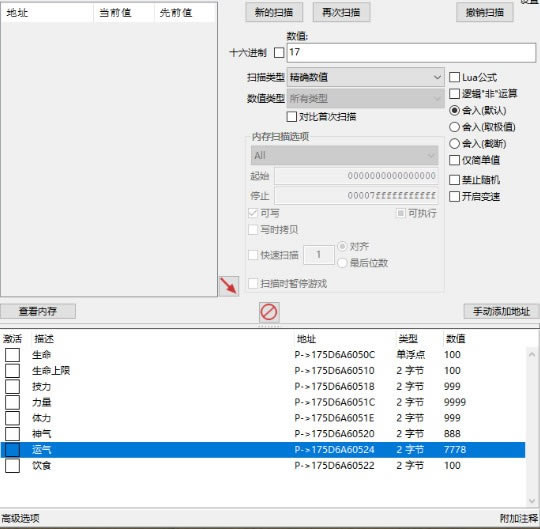The width and height of the screenshot is (540, 529).
Task: Expand the 数值类型 dropdown
Action: click(365, 98)
